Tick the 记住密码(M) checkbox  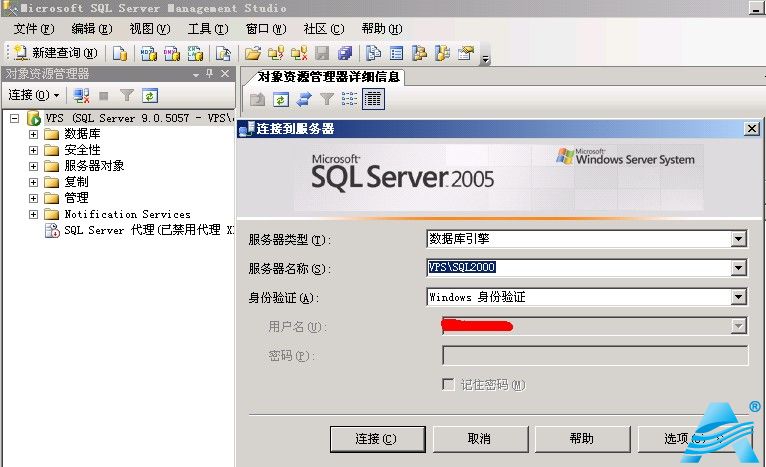(x=448, y=384)
